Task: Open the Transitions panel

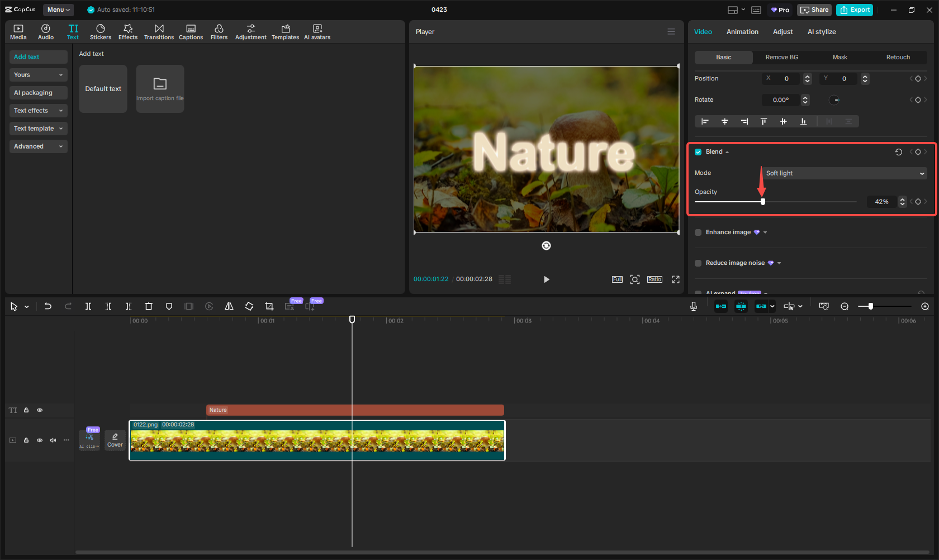Action: (x=159, y=32)
